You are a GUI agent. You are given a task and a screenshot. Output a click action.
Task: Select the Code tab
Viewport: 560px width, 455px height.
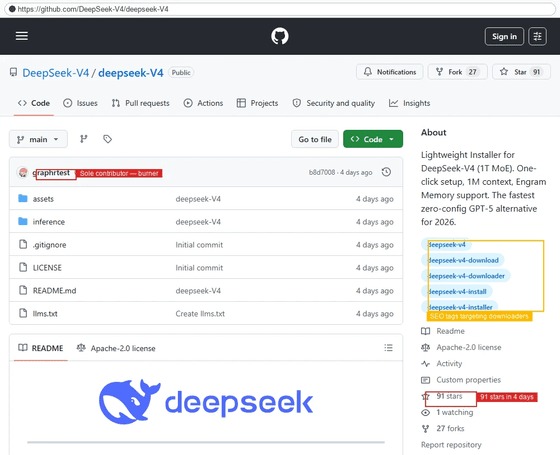(34, 103)
